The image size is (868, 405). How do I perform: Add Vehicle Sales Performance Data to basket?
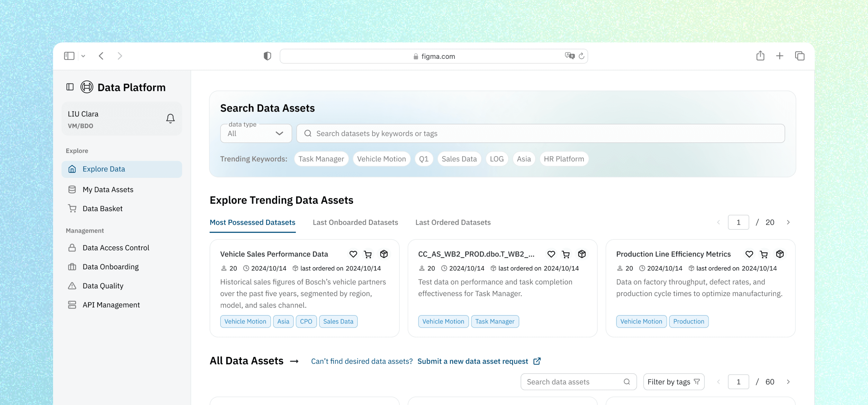pos(368,254)
